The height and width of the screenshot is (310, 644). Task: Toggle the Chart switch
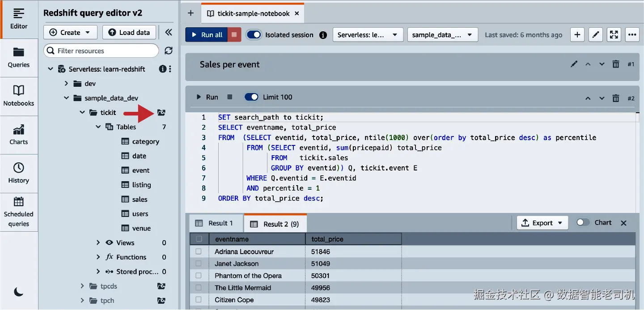point(583,222)
